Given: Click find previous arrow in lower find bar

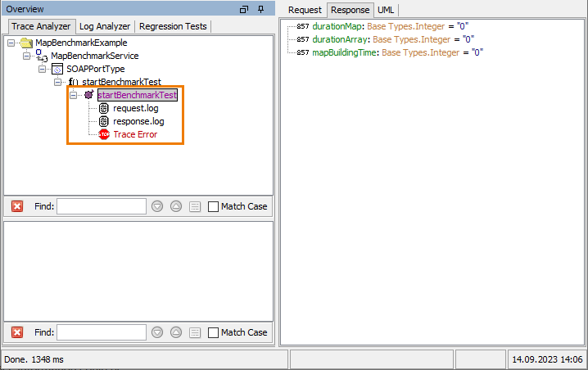Looking at the screenshot, I should tap(176, 332).
